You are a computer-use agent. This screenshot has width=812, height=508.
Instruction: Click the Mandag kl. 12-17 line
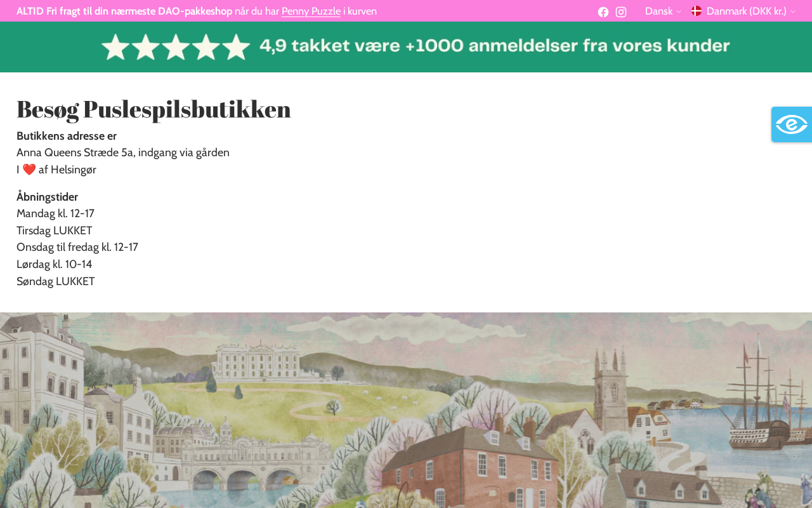tap(55, 213)
